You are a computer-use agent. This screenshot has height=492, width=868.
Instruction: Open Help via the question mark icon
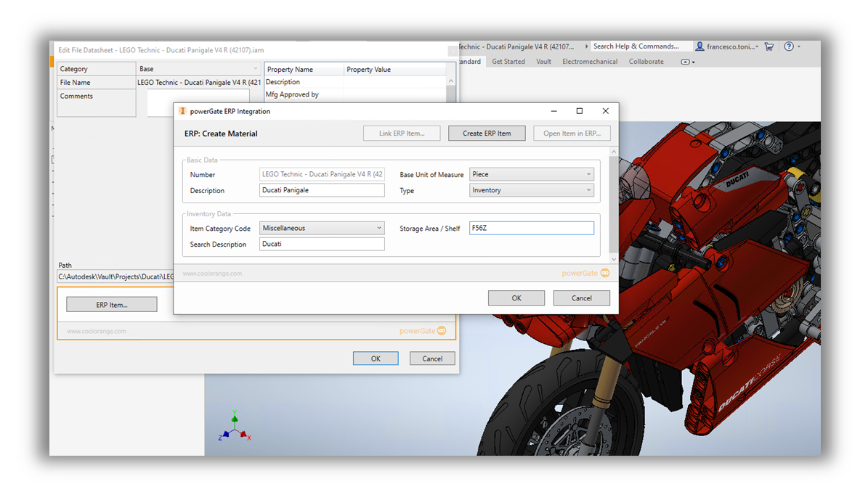(789, 46)
